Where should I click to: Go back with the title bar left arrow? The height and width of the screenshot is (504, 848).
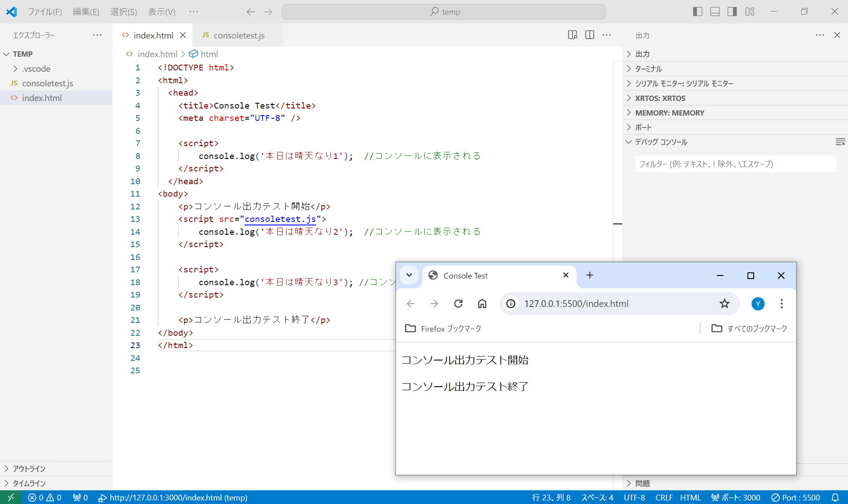click(x=251, y=12)
